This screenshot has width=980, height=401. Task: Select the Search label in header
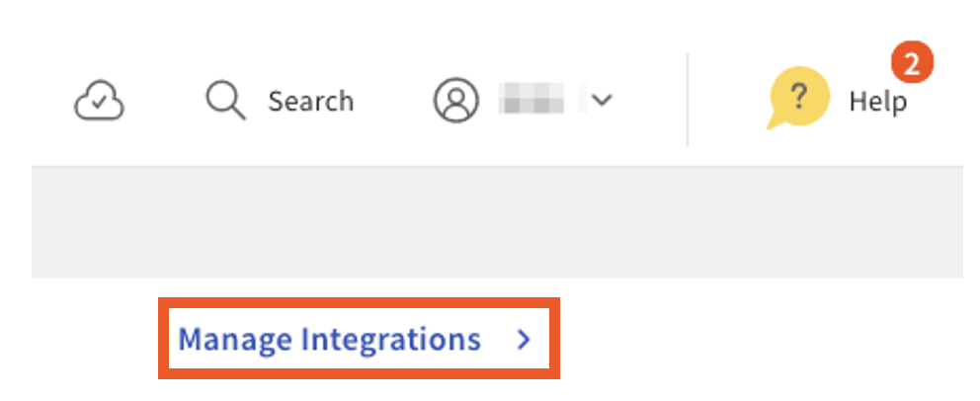click(310, 101)
